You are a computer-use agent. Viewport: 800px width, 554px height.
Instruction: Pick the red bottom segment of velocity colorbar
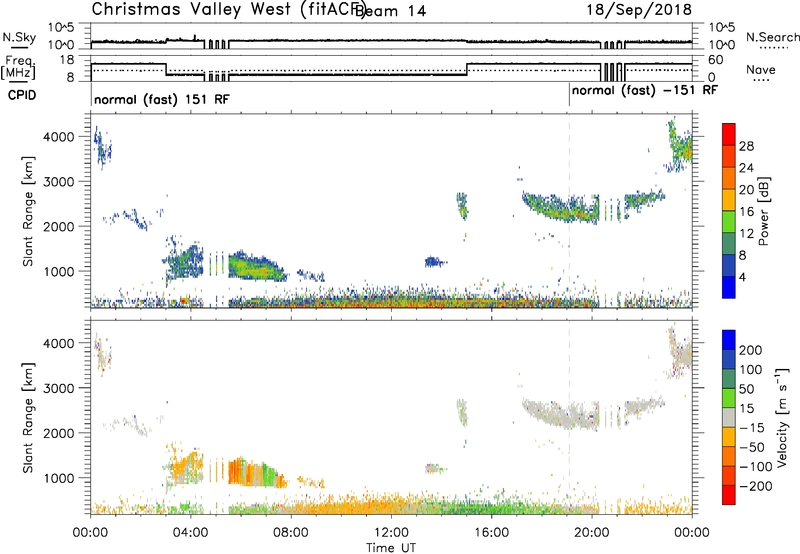coord(729,495)
